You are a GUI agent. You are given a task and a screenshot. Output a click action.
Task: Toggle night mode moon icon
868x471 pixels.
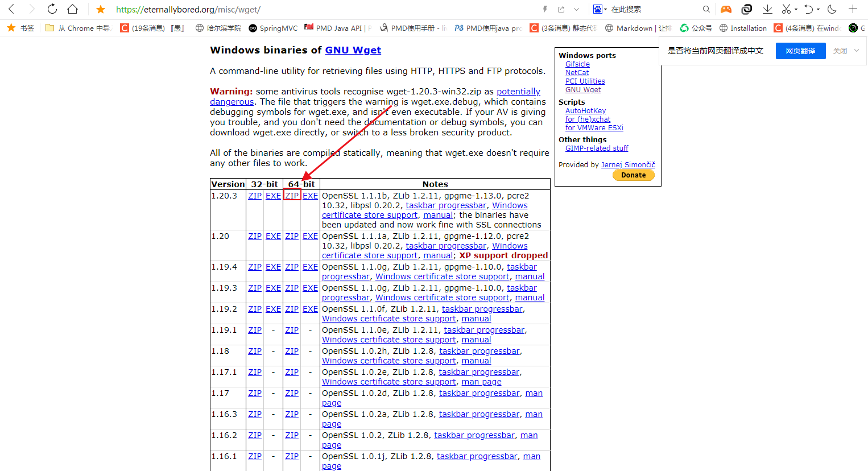pyautogui.click(x=832, y=9)
